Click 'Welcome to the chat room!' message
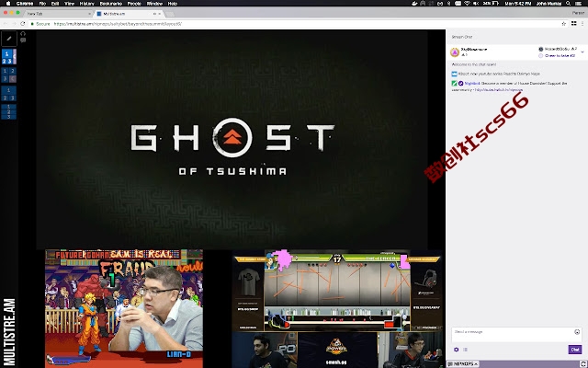Image resolution: width=588 pixels, height=368 pixels. coord(474,64)
